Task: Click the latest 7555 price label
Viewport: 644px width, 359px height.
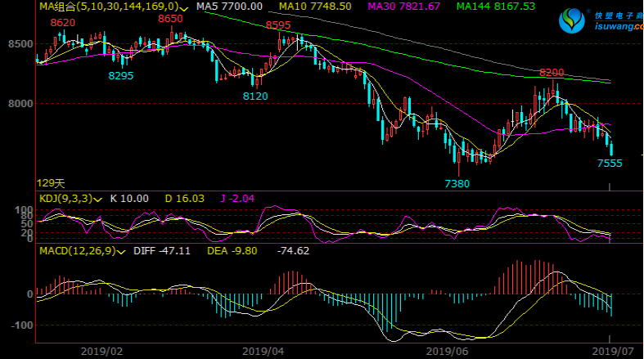Action: point(610,163)
